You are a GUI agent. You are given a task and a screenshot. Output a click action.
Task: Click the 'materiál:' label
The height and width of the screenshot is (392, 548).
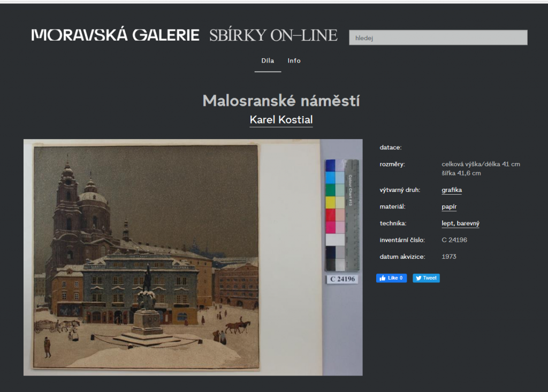392,207
